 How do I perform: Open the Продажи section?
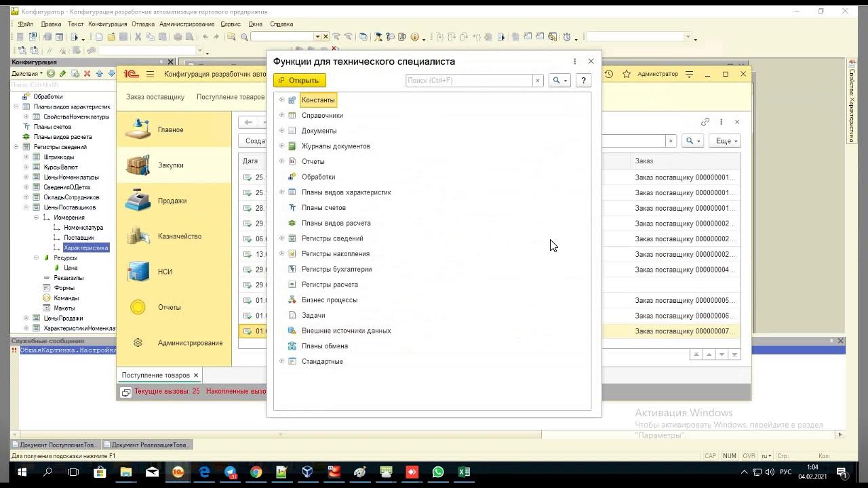tap(174, 201)
